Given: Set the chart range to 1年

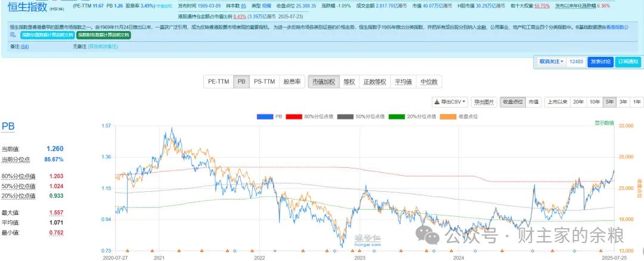Looking at the screenshot, I should click(x=637, y=102).
